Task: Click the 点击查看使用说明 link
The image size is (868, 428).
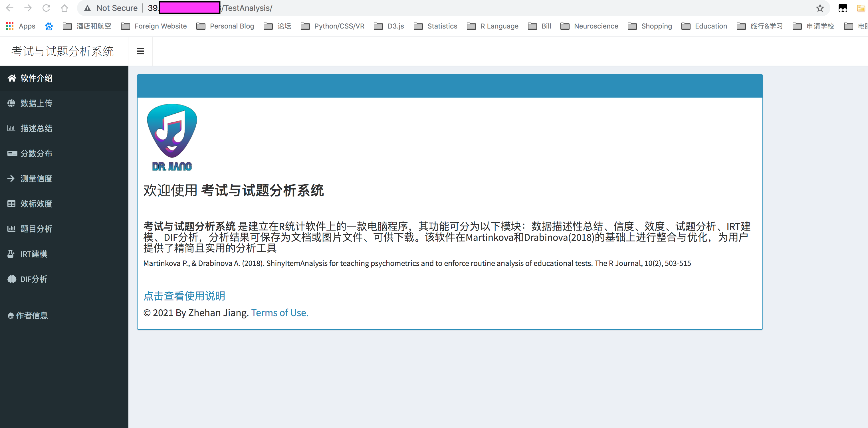Action: point(184,296)
